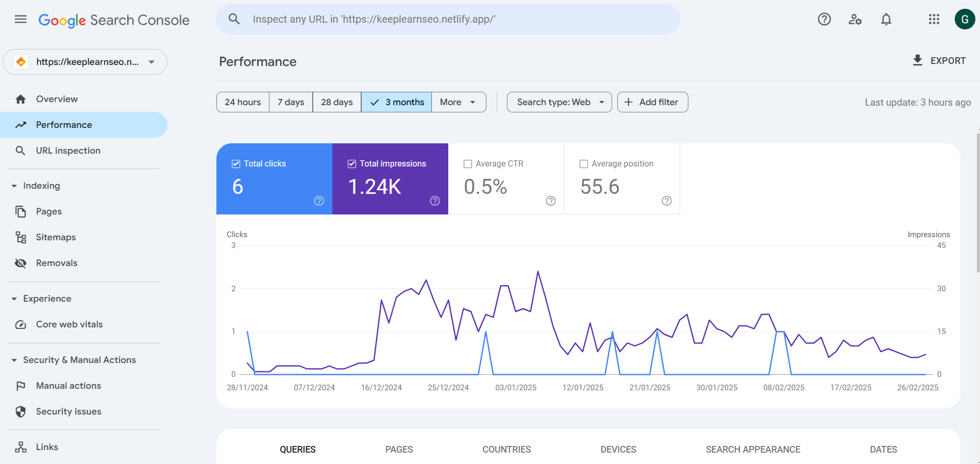Open help tooltip on Average CTR card

point(551,201)
